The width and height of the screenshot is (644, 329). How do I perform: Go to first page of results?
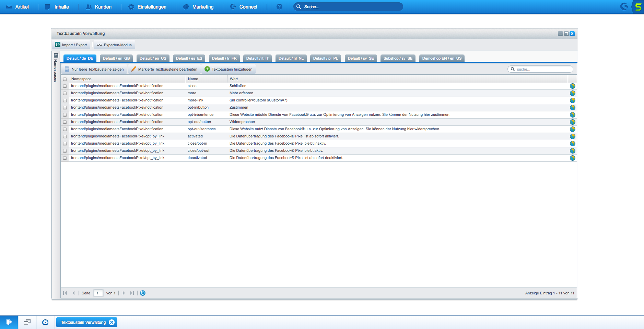(x=65, y=293)
